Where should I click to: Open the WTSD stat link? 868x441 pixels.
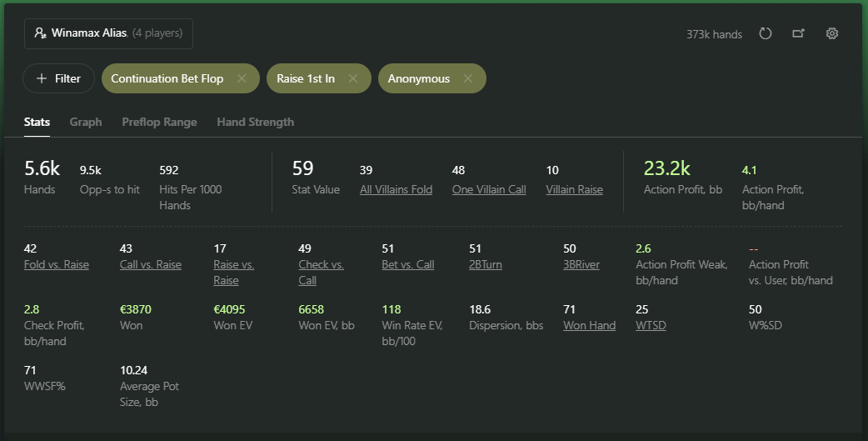coord(651,326)
